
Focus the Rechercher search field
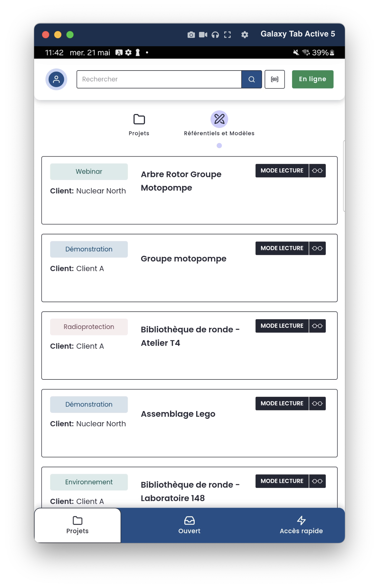[159, 79]
